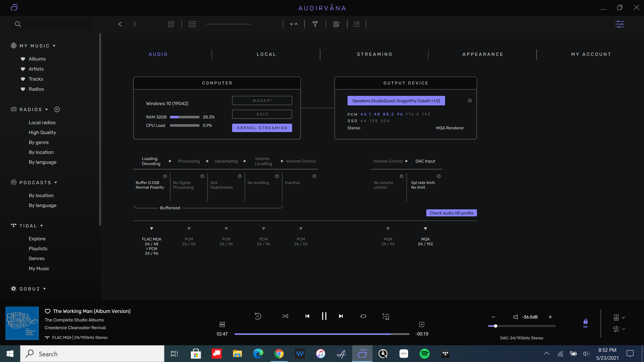Screen dimensions: 644x362
Task: Select the KERNEL STREAMING audio mode
Action: pos(262,128)
